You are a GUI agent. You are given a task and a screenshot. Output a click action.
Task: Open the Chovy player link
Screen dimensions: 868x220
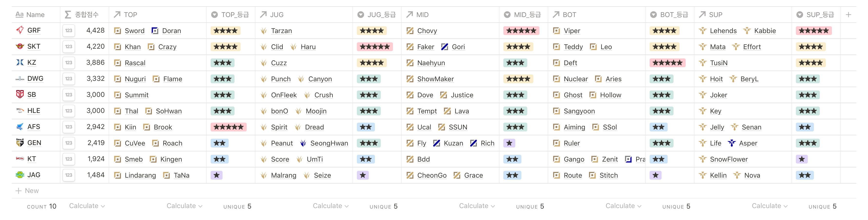pyautogui.click(x=427, y=31)
